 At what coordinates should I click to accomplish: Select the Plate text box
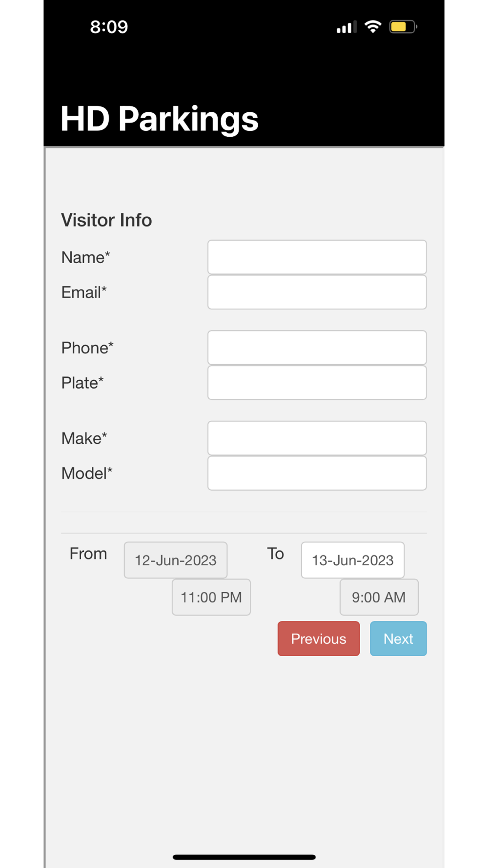[x=317, y=383]
